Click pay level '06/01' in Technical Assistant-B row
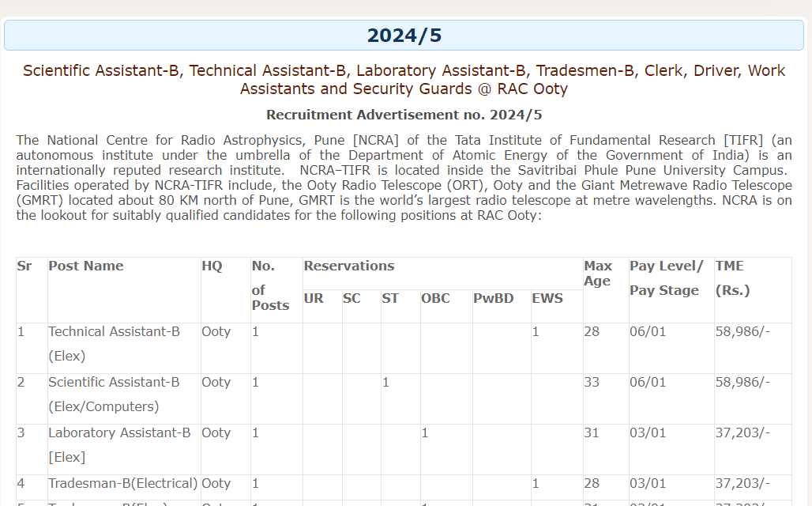This screenshot has width=812, height=506. [x=648, y=331]
